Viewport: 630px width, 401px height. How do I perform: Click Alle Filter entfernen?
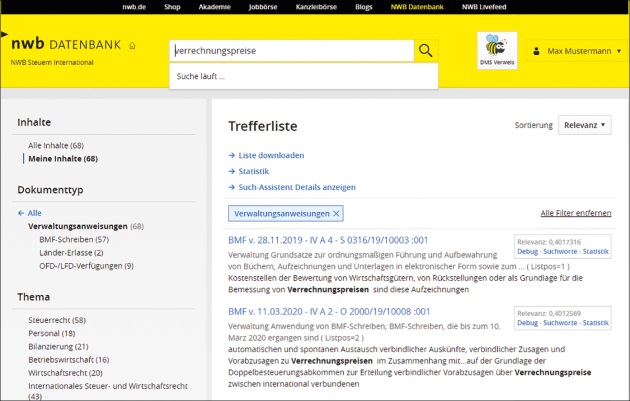coord(575,213)
